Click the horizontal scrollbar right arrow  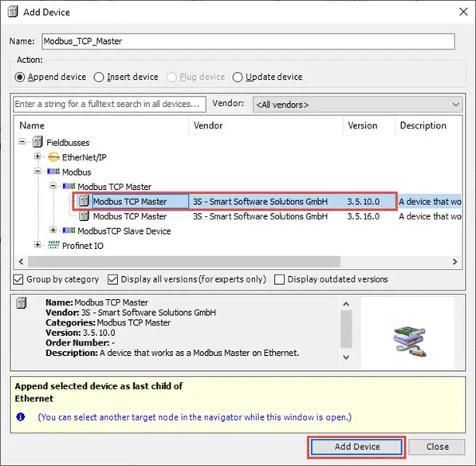point(454,262)
